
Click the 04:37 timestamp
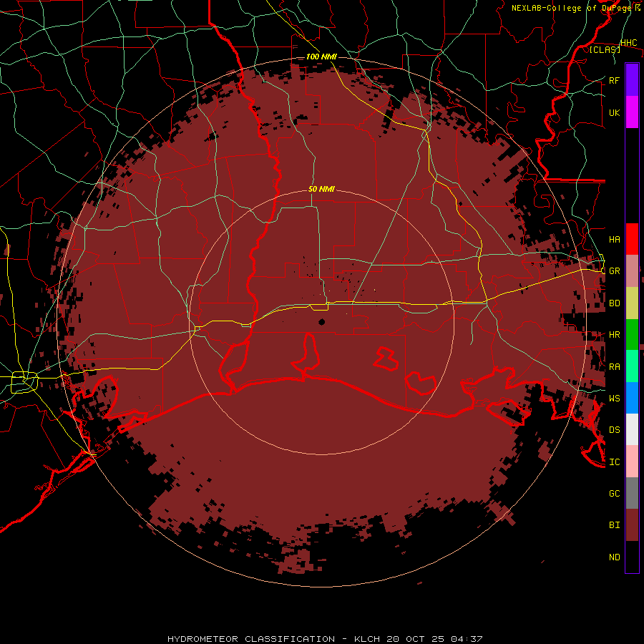coord(467,639)
